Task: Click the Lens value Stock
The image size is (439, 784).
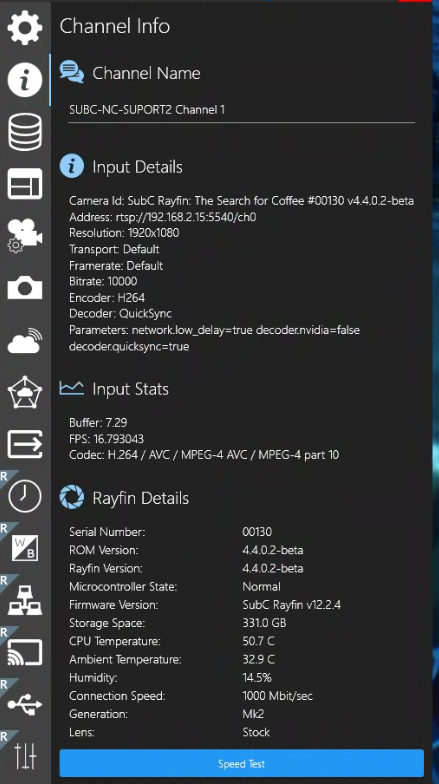Action: pos(256,732)
